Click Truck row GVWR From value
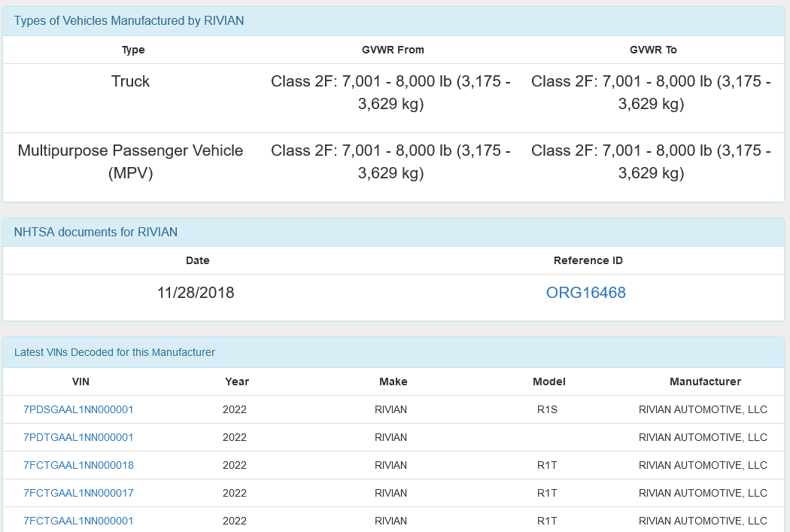This screenshot has width=790, height=532. [391, 93]
